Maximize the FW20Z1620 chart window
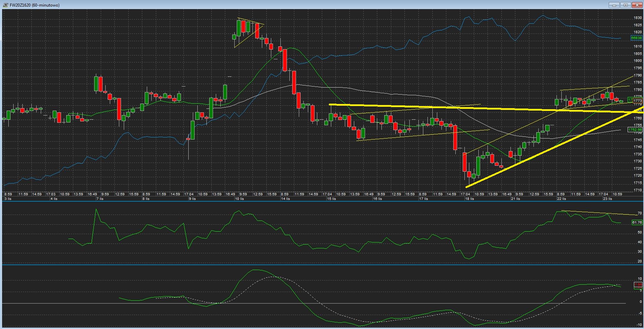 (626, 5)
